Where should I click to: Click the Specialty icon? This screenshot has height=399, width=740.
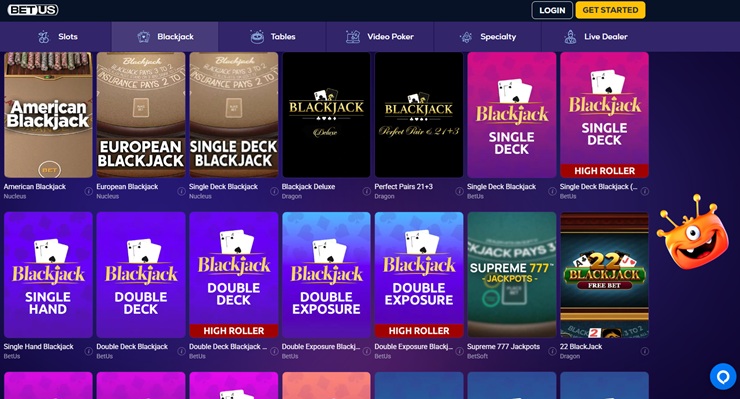[466, 37]
